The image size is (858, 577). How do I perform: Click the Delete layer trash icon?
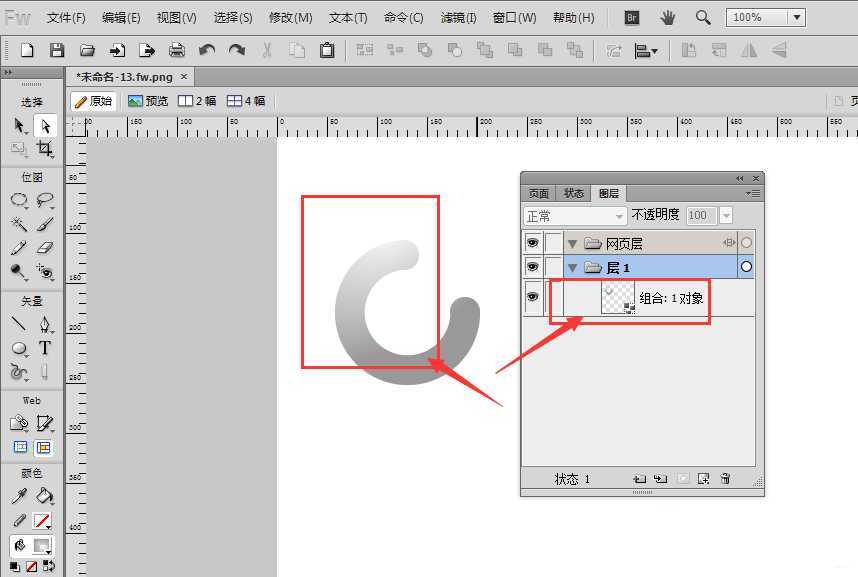click(x=726, y=479)
